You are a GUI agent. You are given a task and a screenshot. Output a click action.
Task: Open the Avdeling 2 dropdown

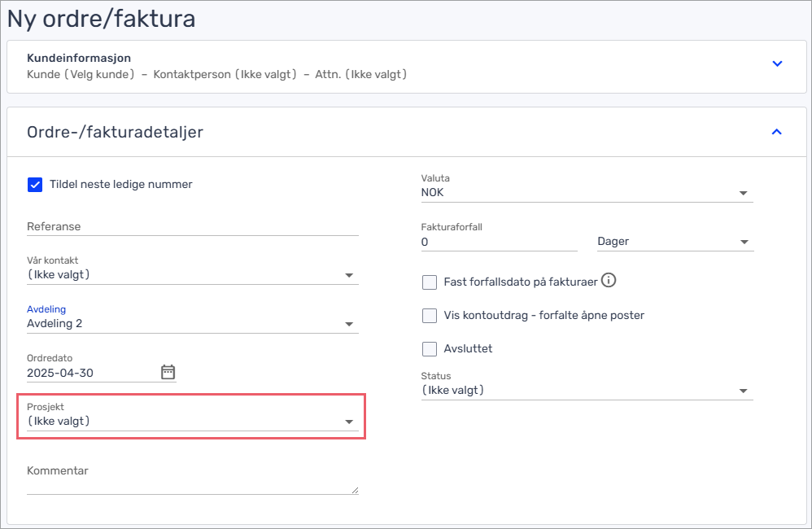point(193,324)
